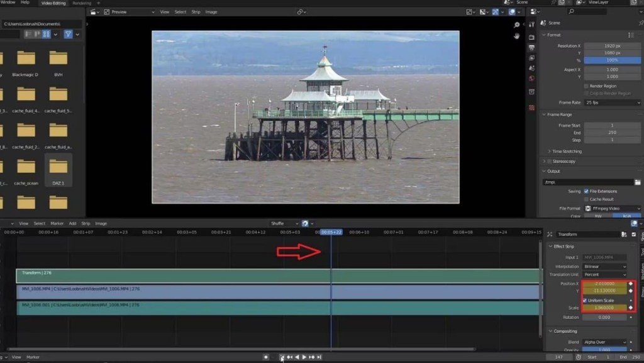Uncheck the File Extensions checkbox
Image resolution: width=644 pixels, height=363 pixels.
click(586, 191)
